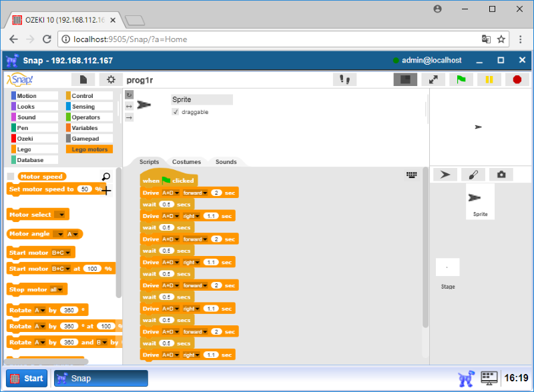Select the Operators block category
This screenshot has width=534, height=392.
[x=89, y=117]
